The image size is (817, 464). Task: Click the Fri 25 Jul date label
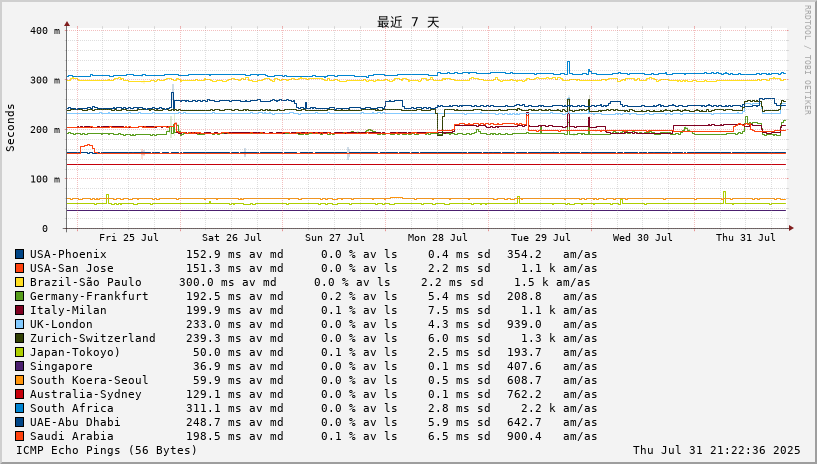coord(129,238)
